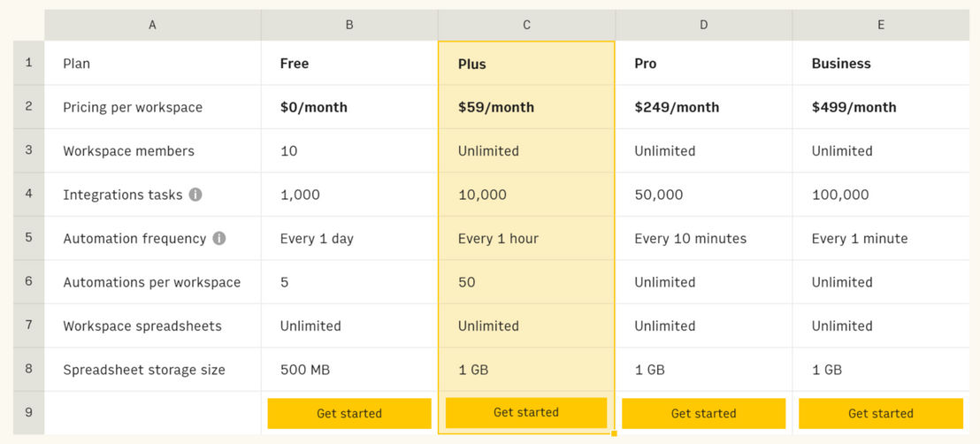Viewport: 980px width, 444px height.
Task: Click the '$499/month' cell
Action: coord(881,107)
